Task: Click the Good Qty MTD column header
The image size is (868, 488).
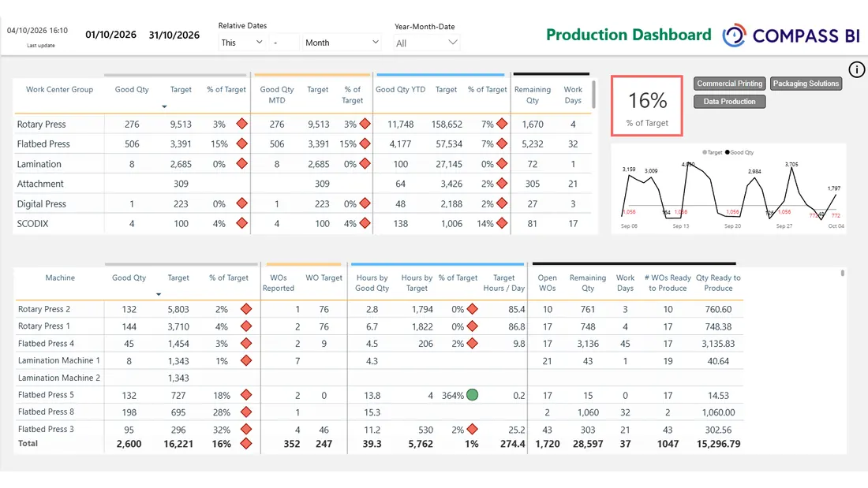Action: coord(277,95)
